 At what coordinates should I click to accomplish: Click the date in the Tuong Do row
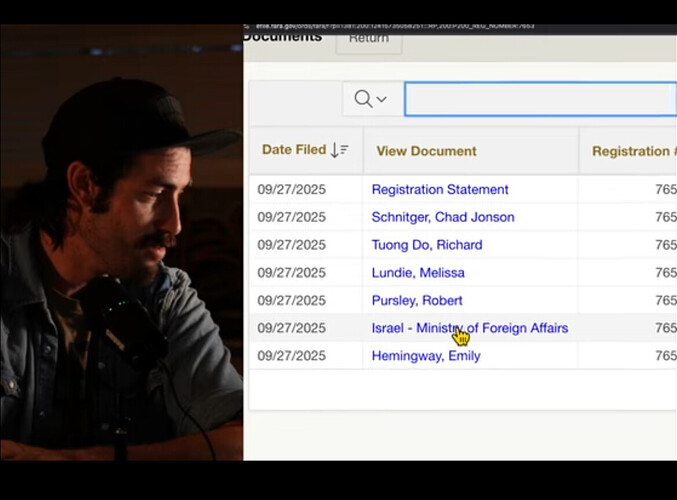pyautogui.click(x=291, y=245)
